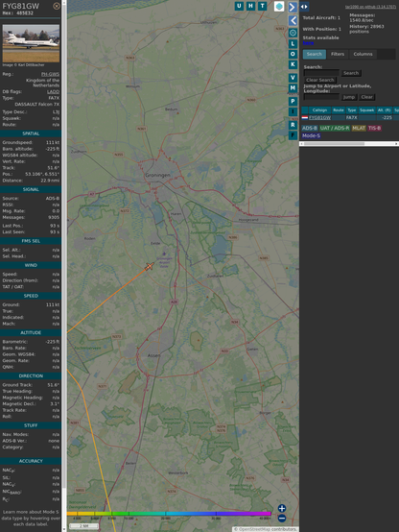The height and width of the screenshot is (532, 399).
Task: Open the PH-GWS registration link
Action: click(x=50, y=74)
